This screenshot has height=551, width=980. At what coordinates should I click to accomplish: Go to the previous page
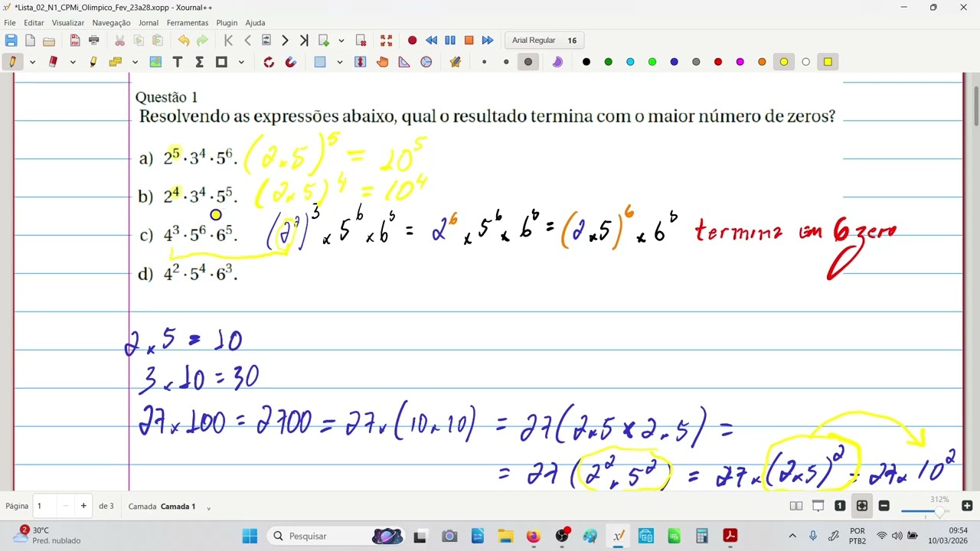(x=247, y=41)
